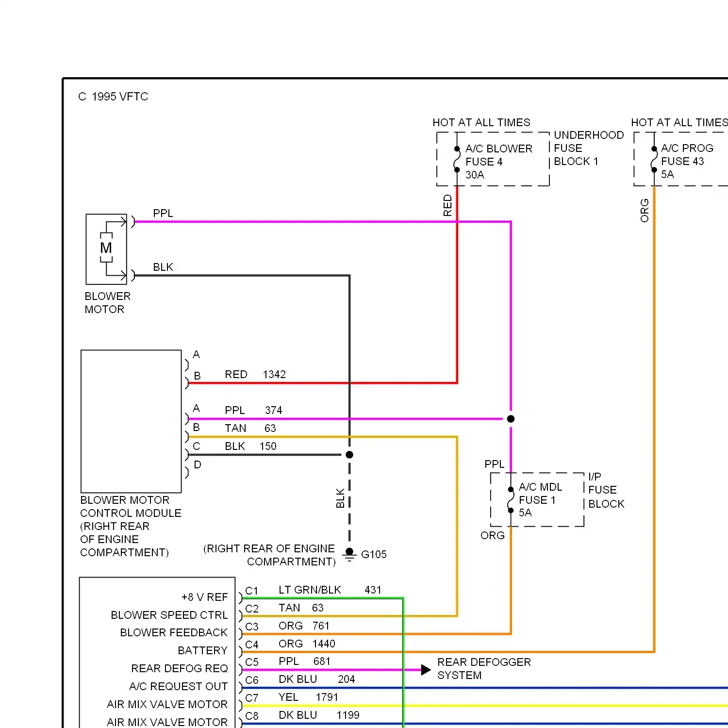This screenshot has width=728, height=728.
Task: Click the A/C MDL Fuse 1 symbol
Action: coord(511,500)
